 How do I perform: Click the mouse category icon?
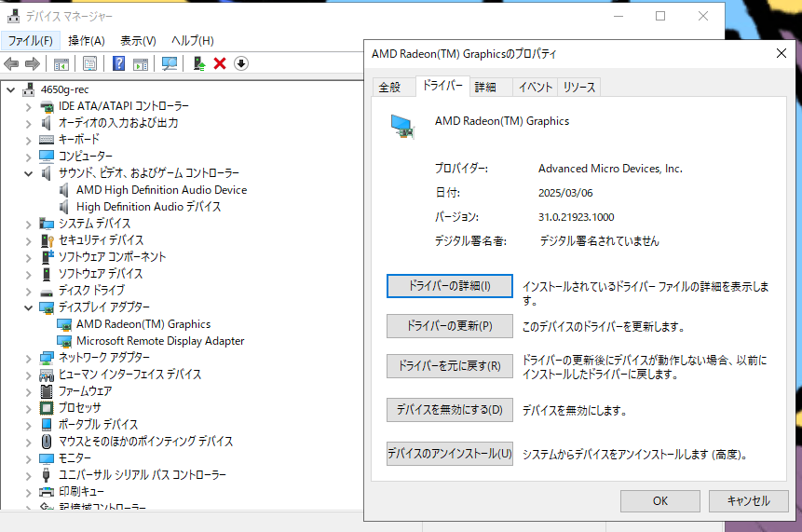click(x=47, y=442)
